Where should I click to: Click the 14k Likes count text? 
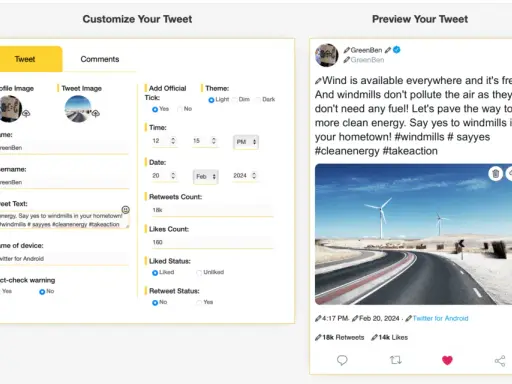click(x=393, y=338)
